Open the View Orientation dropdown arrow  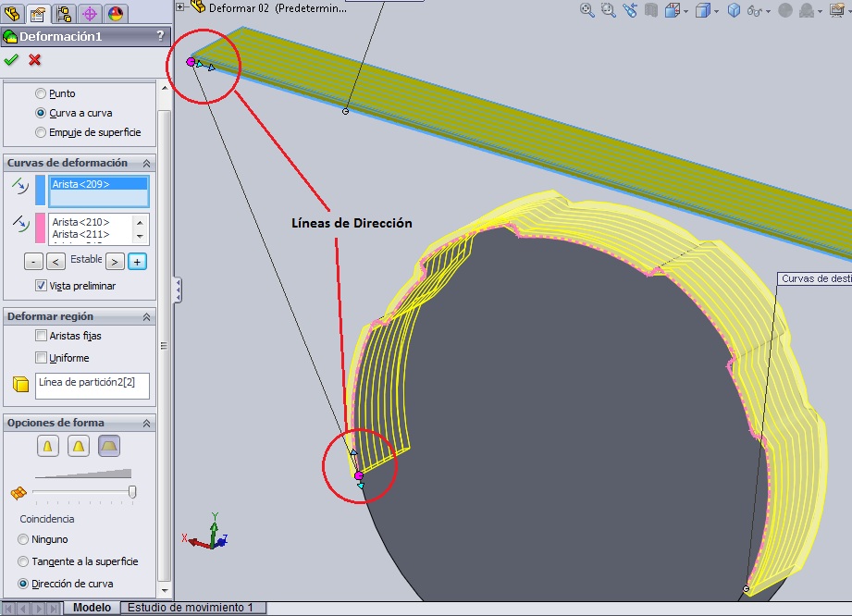point(686,11)
